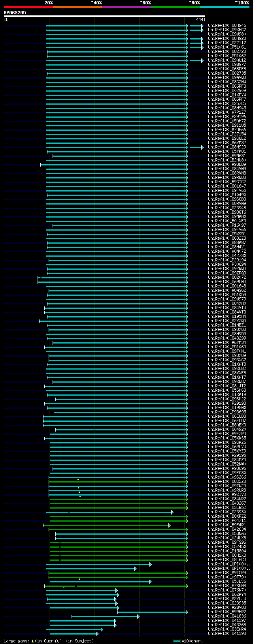This screenshot has height=644, width=253.
Task: Select label UniRef100_A9QED9
Action: (227, 165)
